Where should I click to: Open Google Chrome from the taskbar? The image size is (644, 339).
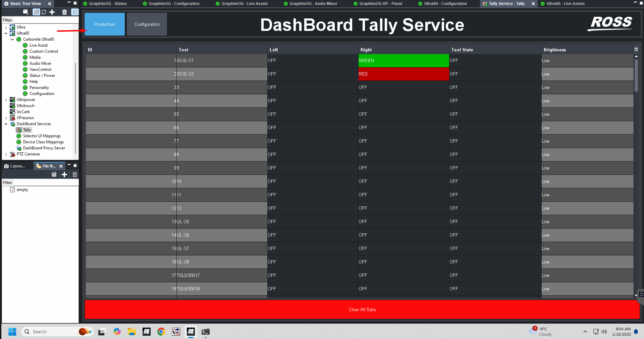161,332
